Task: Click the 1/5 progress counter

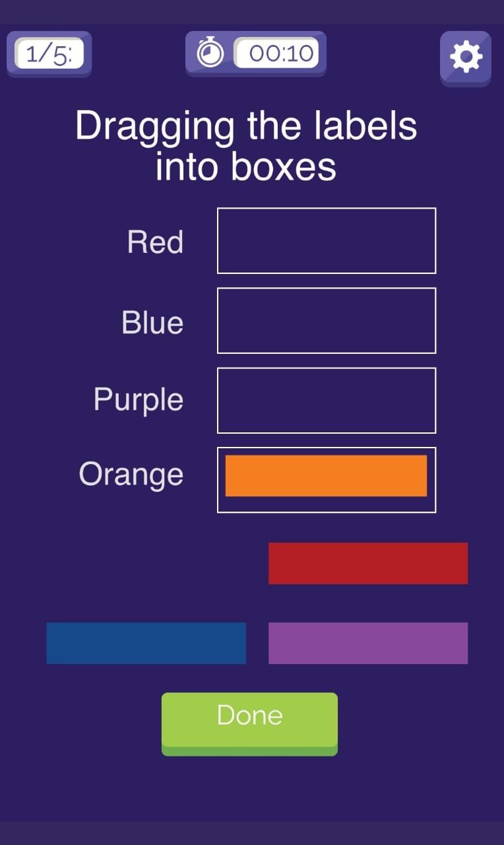Action: tap(49, 54)
